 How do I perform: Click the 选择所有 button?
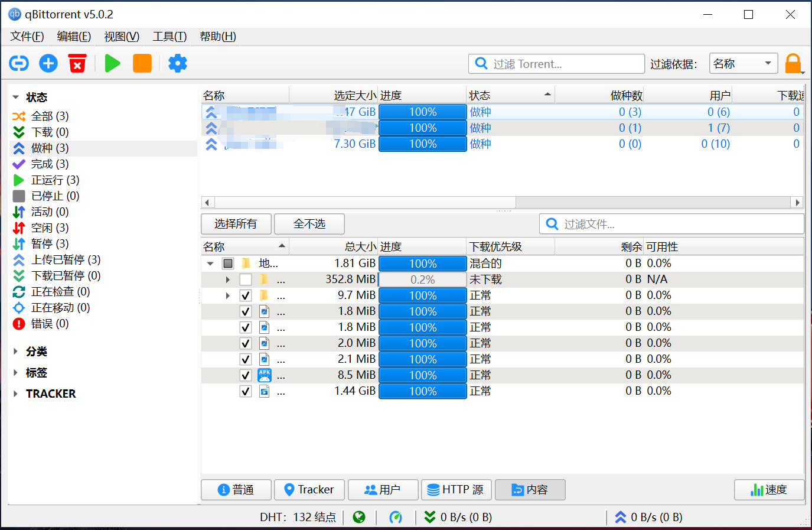[x=236, y=224]
